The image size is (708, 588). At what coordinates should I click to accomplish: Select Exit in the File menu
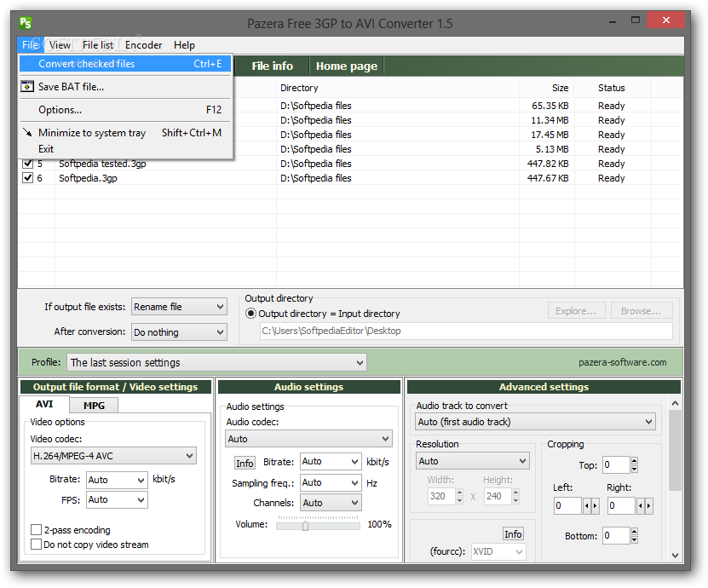point(125,148)
